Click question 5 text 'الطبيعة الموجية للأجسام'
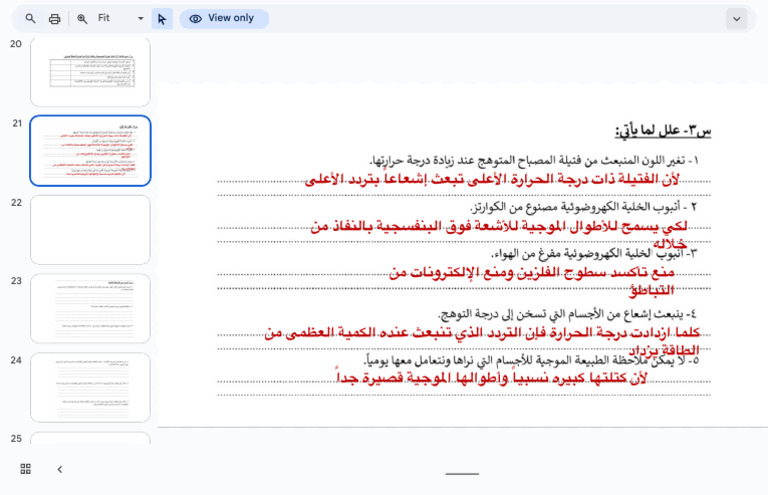768x495 pixels. coord(531,360)
